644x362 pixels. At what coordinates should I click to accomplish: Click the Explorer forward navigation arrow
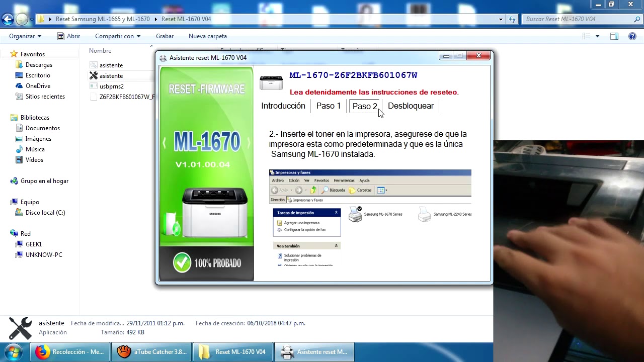tap(22, 19)
